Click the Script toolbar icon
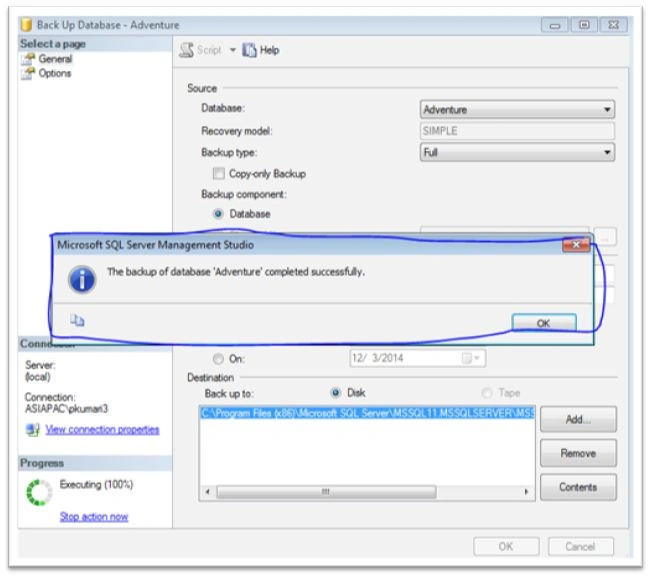This screenshot has height=577, width=650. pos(187,50)
